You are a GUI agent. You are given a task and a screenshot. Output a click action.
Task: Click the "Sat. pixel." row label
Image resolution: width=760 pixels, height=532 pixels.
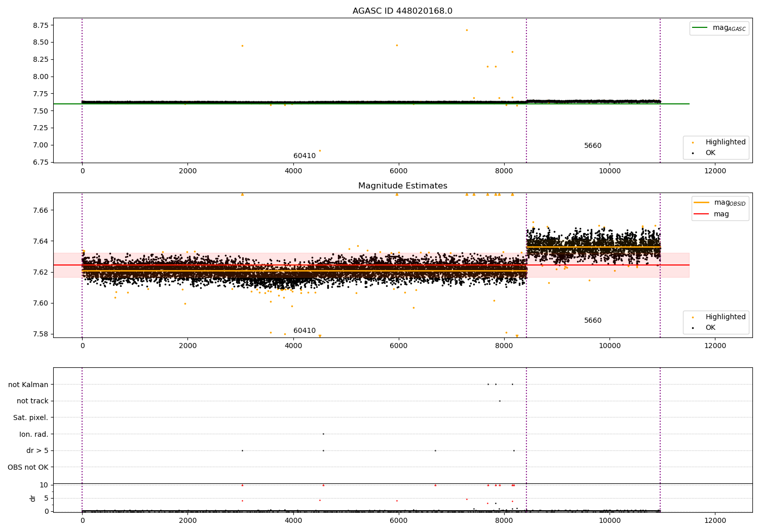(31, 417)
